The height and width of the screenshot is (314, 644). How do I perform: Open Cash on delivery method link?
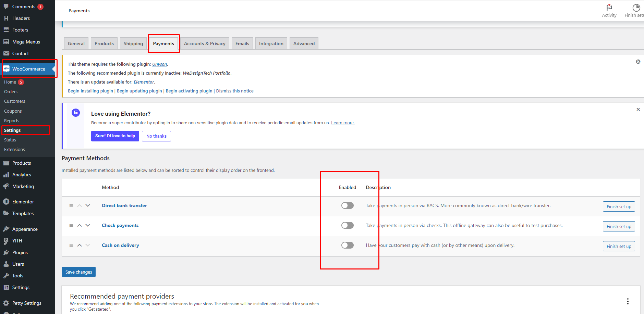(120, 245)
